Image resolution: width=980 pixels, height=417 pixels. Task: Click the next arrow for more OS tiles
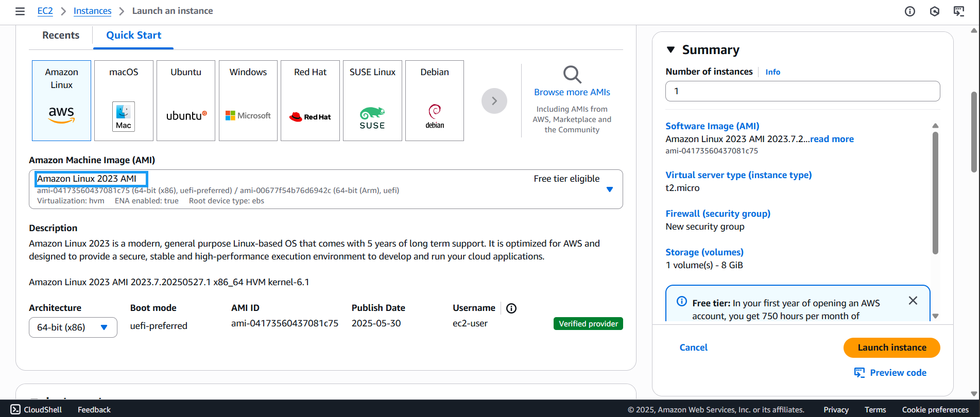pyautogui.click(x=494, y=101)
